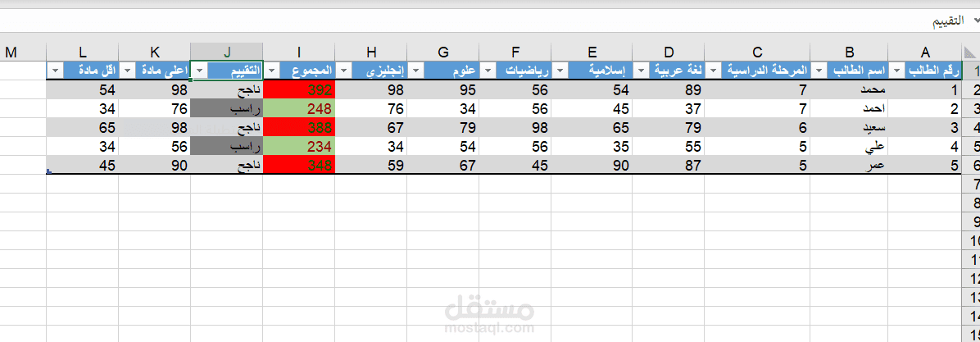Select column J header

click(227, 52)
